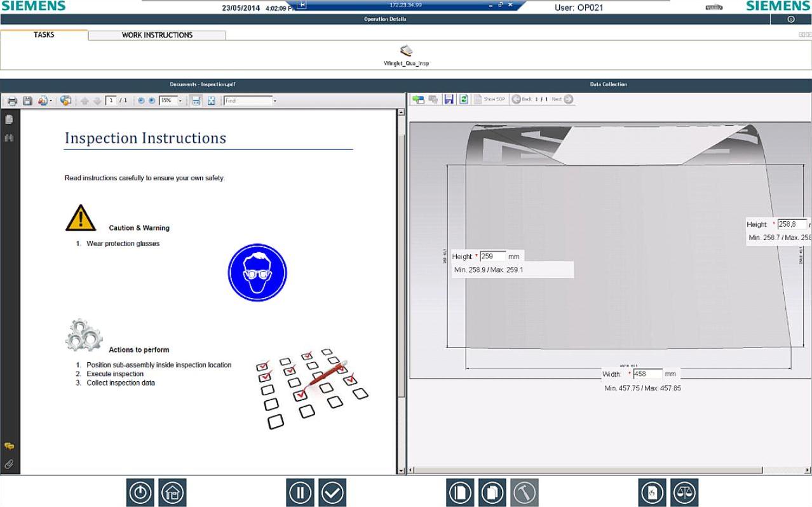Screen dimensions: 812x507
Task: Switch to the WORK INSTRUCTIONS tab
Action: click(157, 35)
